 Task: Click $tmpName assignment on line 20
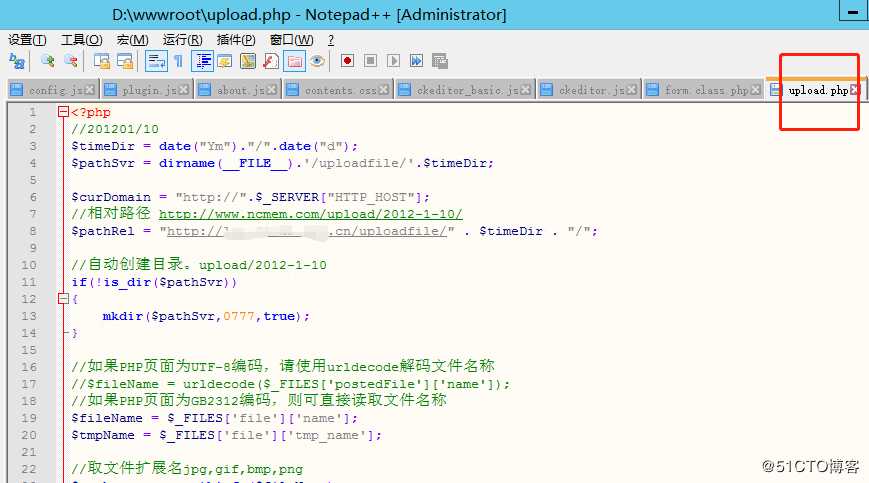(x=227, y=435)
